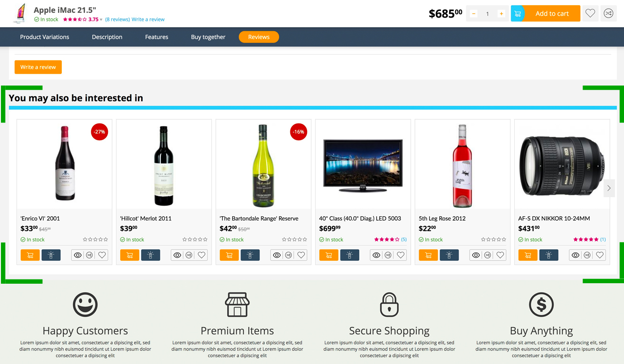Image resolution: width=624 pixels, height=364 pixels.
Task: Open the Product Variations tab
Action: (45, 37)
